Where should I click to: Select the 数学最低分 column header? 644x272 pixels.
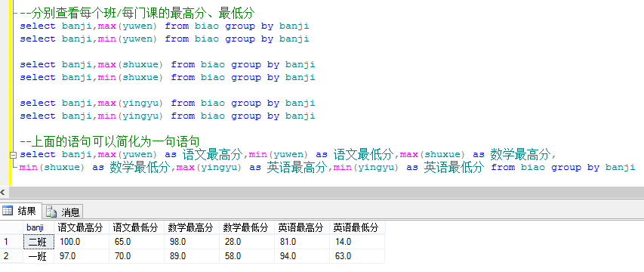coord(246,227)
